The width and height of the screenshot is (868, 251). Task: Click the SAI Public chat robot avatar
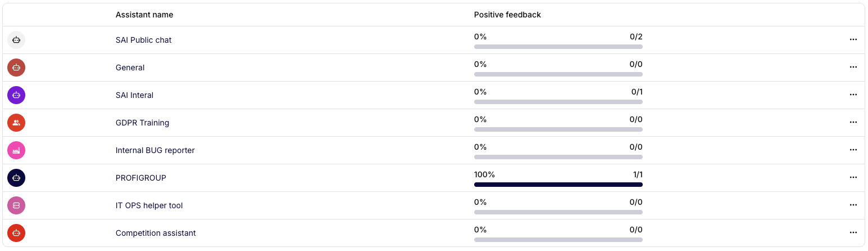pos(16,40)
